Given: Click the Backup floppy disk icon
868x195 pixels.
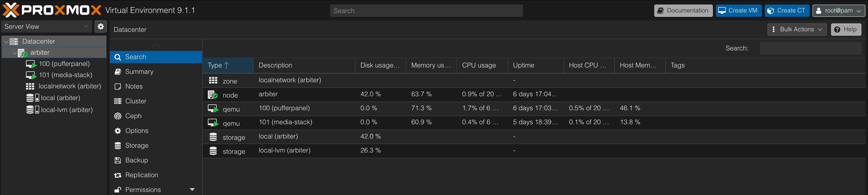Looking at the screenshot, I should [x=118, y=160].
